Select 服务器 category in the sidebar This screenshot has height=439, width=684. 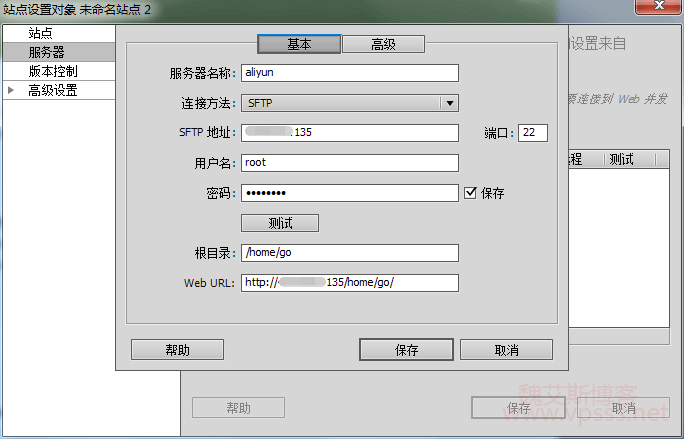46,52
